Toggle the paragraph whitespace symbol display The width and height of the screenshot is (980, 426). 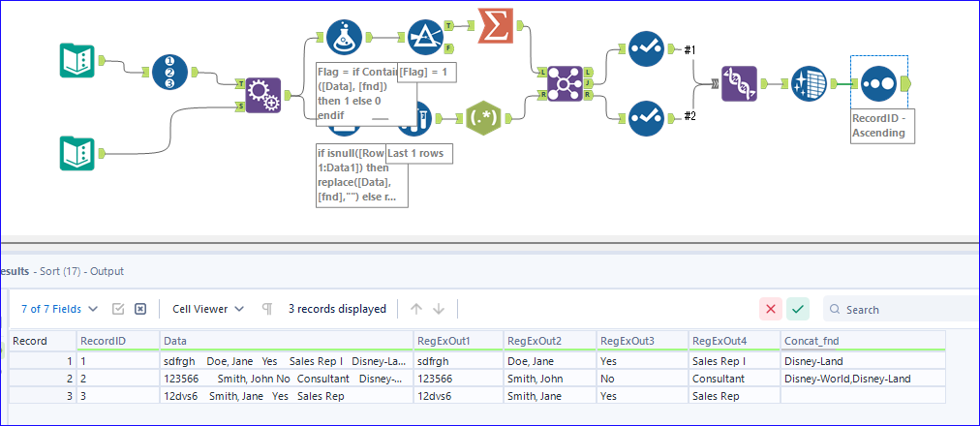coord(267,309)
